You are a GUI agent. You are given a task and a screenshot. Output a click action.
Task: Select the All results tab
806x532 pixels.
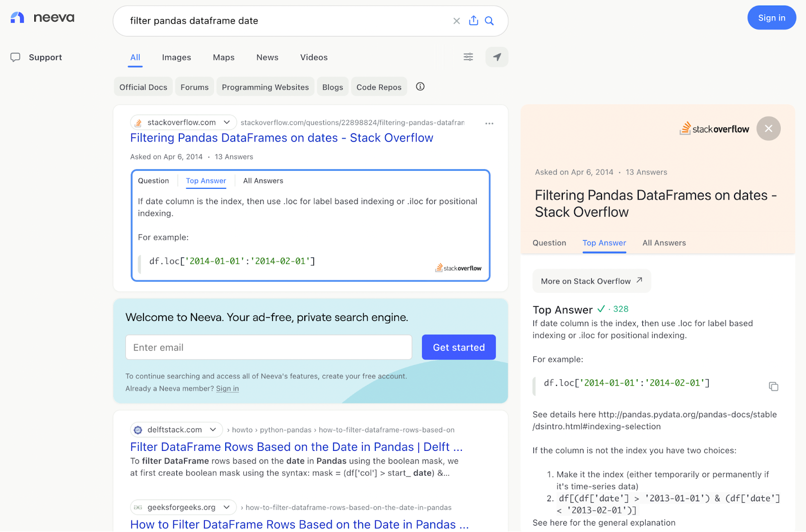[x=135, y=57]
